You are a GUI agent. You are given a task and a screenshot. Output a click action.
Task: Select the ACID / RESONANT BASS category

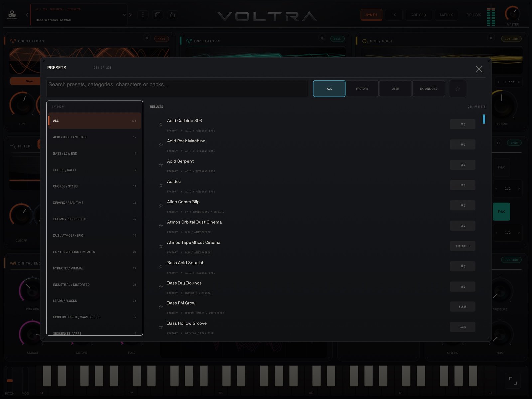tap(94, 137)
